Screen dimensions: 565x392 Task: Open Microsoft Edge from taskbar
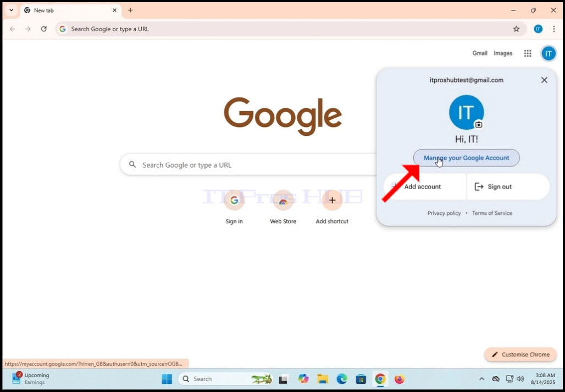[x=342, y=379]
